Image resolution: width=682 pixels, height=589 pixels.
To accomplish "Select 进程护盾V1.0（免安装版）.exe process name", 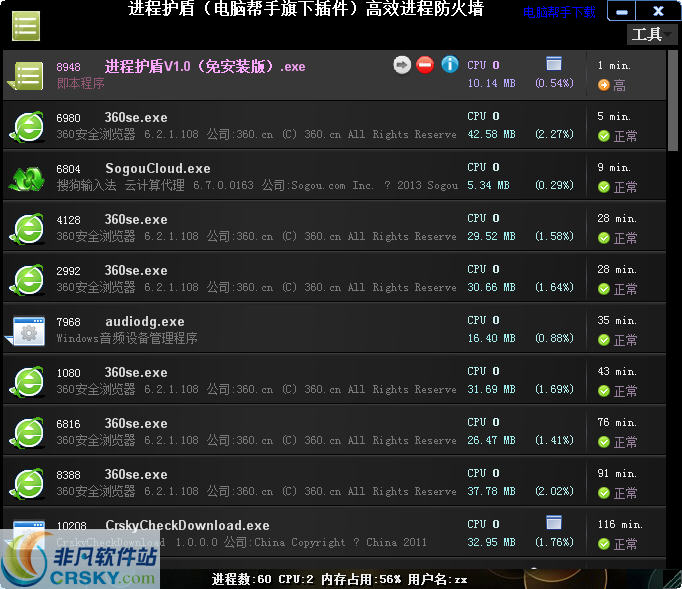I will 205,67.
